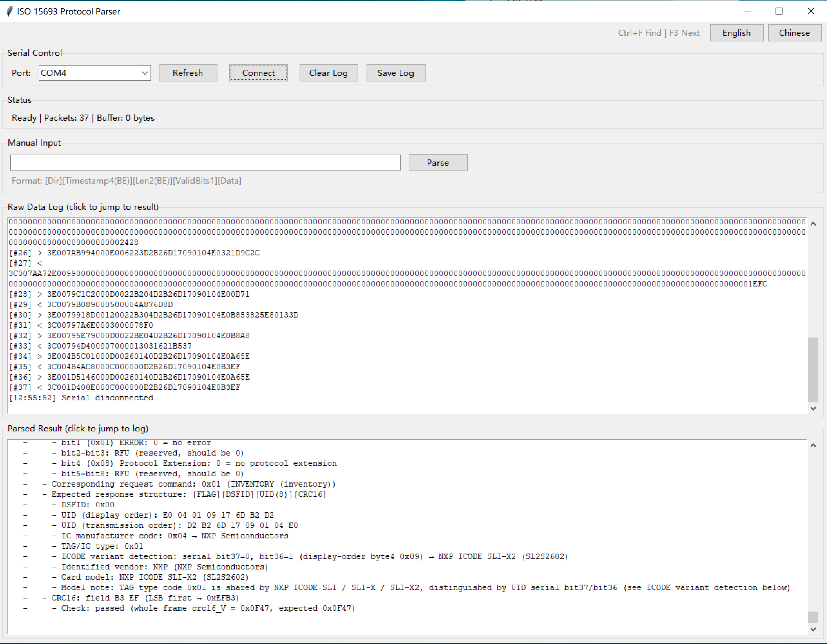The height and width of the screenshot is (644, 827).
Task: Click the Raw Data Log scrollbar thumb
Action: point(813,370)
